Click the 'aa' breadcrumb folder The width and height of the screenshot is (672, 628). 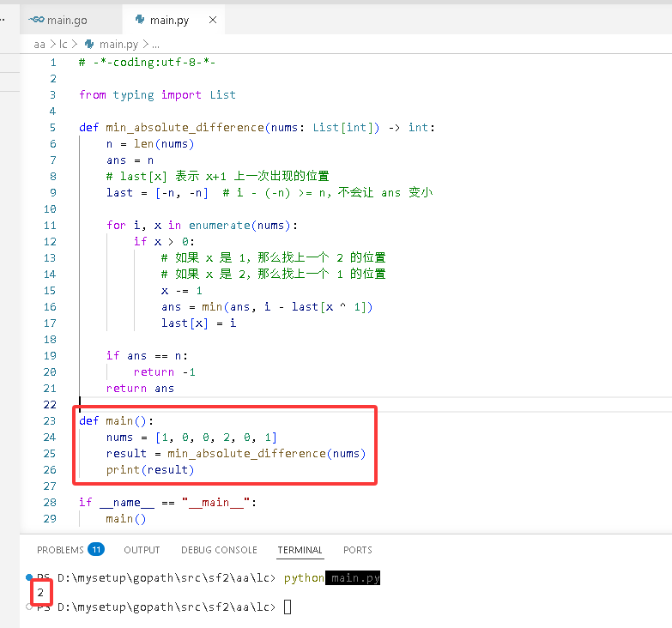pos(39,44)
